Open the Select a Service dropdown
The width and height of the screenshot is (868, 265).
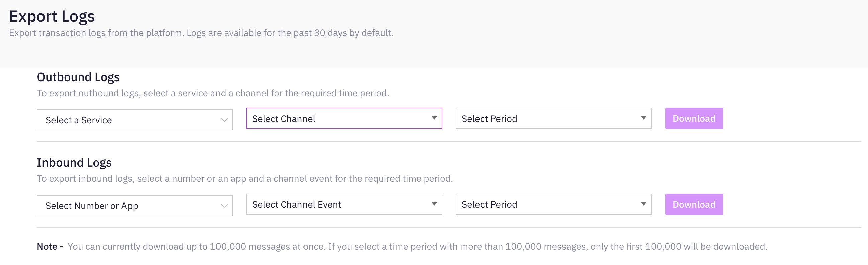(134, 120)
